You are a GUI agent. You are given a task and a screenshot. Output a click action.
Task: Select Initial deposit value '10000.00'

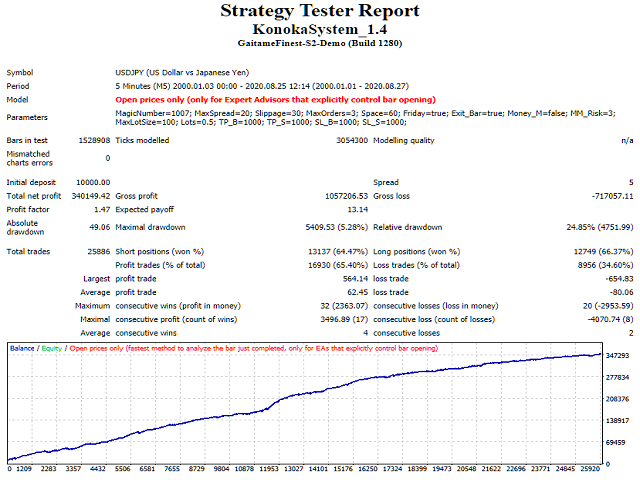(x=93, y=182)
